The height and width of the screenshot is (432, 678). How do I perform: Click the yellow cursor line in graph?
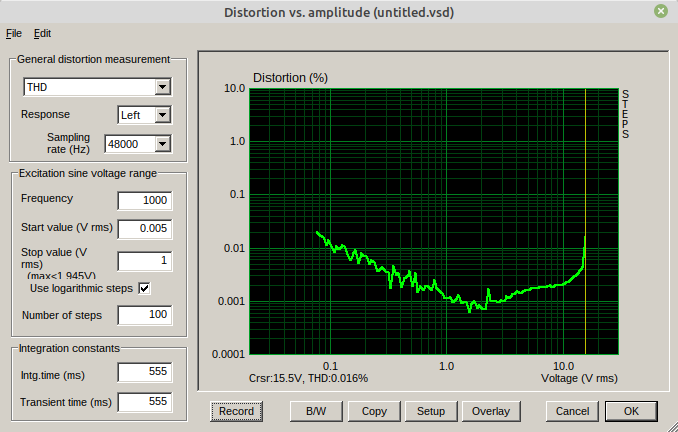585,221
